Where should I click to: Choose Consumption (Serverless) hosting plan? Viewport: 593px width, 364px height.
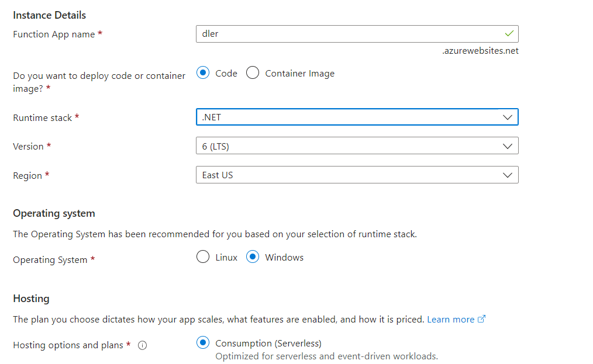pyautogui.click(x=203, y=342)
